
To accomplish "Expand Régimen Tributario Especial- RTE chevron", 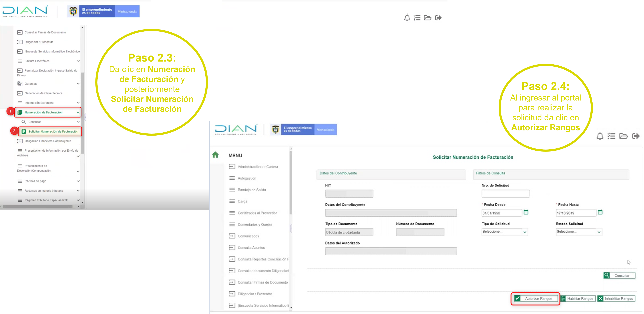I will pos(78,200).
